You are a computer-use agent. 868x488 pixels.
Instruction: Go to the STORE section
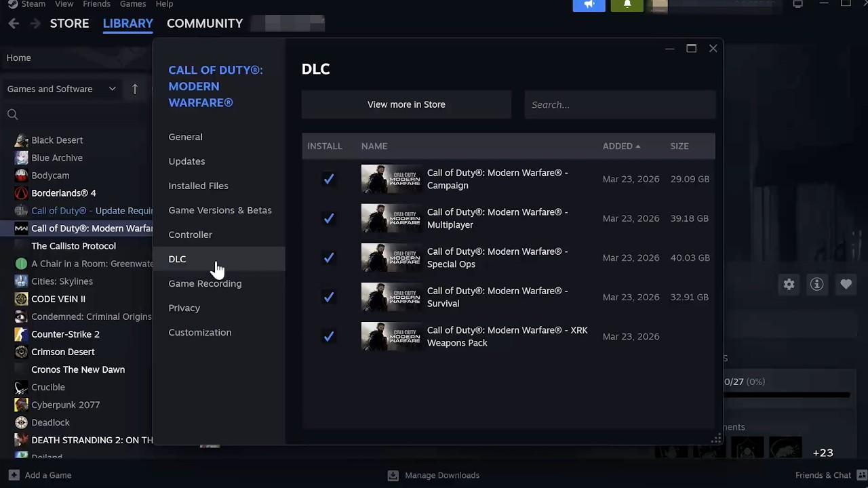(x=69, y=23)
